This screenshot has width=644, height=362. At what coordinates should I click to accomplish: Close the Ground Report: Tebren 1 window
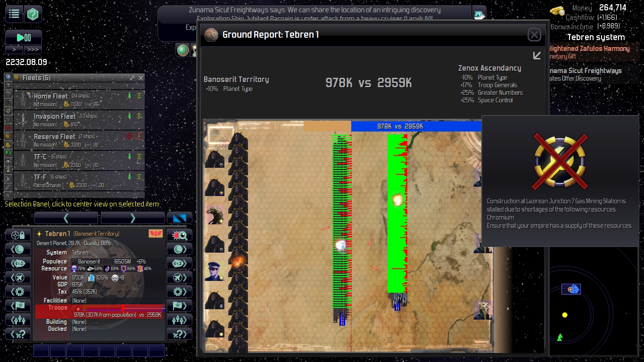(x=534, y=34)
